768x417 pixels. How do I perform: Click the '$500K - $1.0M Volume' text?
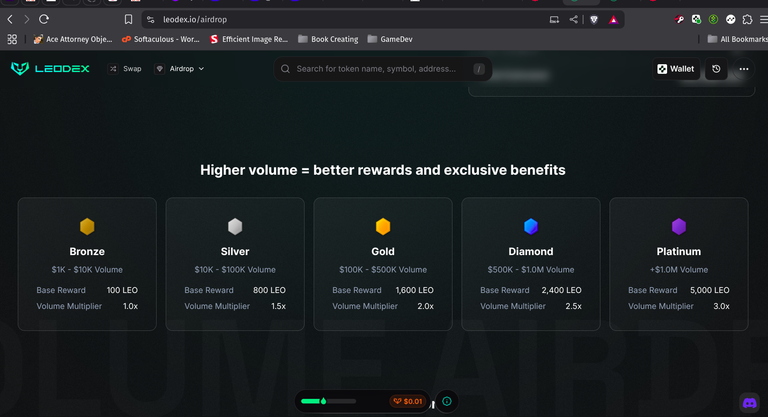click(531, 270)
